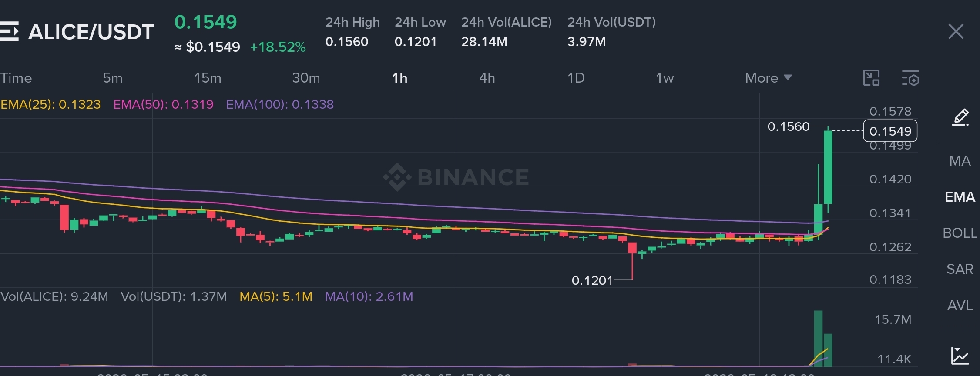Click the EMA(50): 0.1319 legend
The image size is (980, 376).
pos(163,104)
